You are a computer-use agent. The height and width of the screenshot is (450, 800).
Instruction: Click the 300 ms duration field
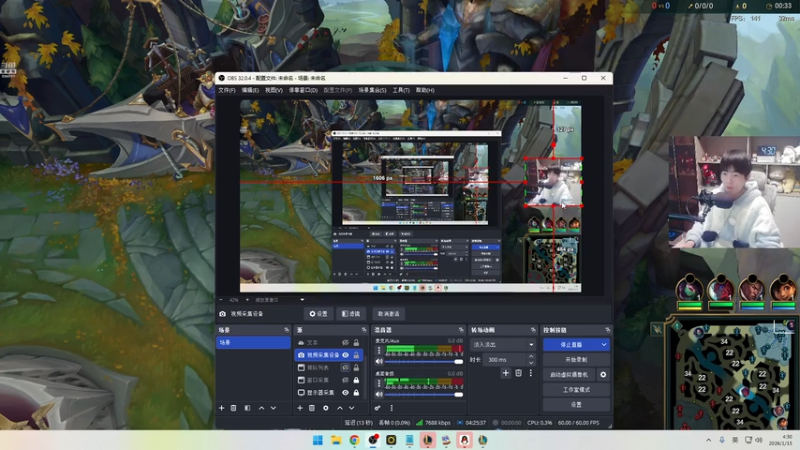(x=504, y=360)
